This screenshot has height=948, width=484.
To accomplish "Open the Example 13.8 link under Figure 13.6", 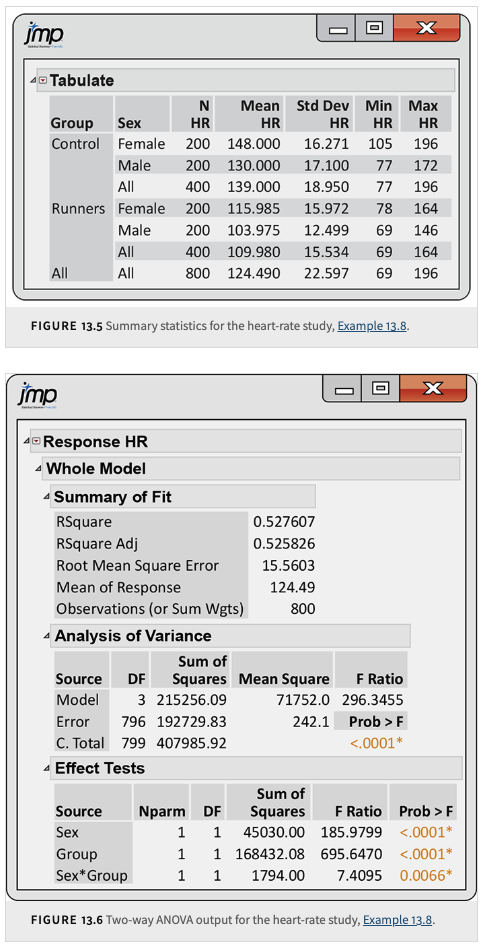I will (x=398, y=921).
